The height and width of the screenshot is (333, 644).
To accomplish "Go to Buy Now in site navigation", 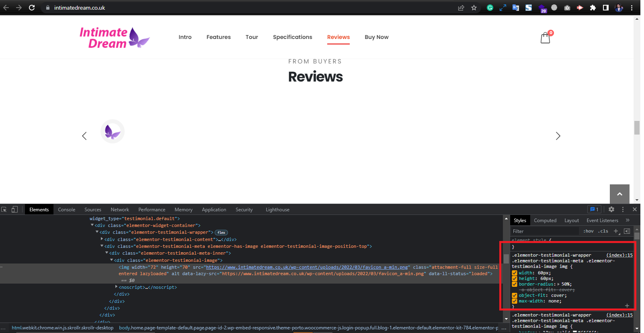I will tap(377, 37).
